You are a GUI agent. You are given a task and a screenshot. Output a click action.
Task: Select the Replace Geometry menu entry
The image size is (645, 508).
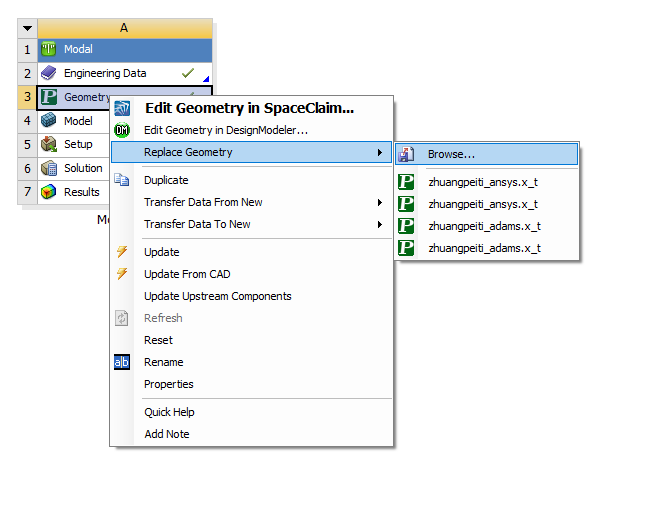(251, 152)
